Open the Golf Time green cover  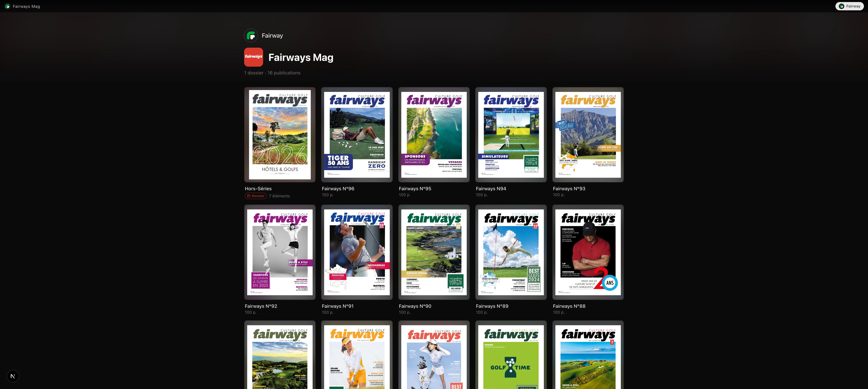[511, 357]
